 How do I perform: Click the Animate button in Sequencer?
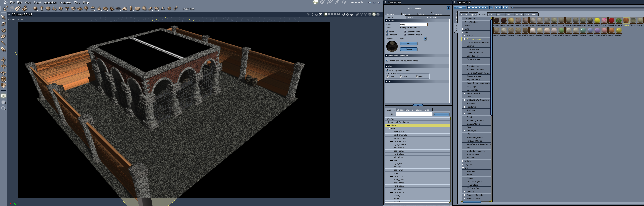(460, 8)
